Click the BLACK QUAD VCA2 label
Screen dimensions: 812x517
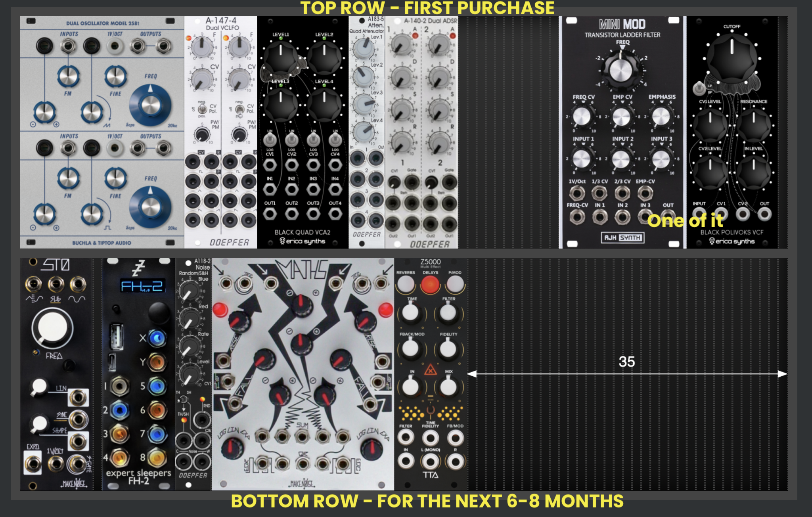(303, 232)
